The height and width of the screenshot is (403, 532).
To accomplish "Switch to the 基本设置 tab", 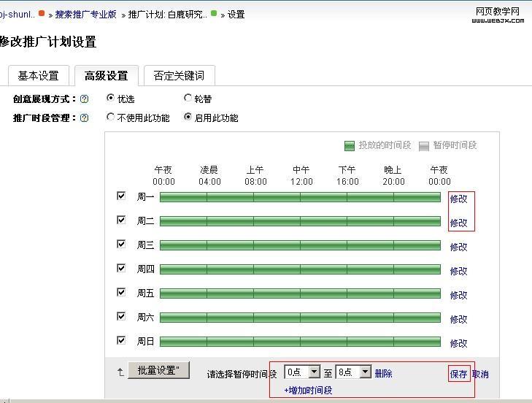I will [x=39, y=75].
